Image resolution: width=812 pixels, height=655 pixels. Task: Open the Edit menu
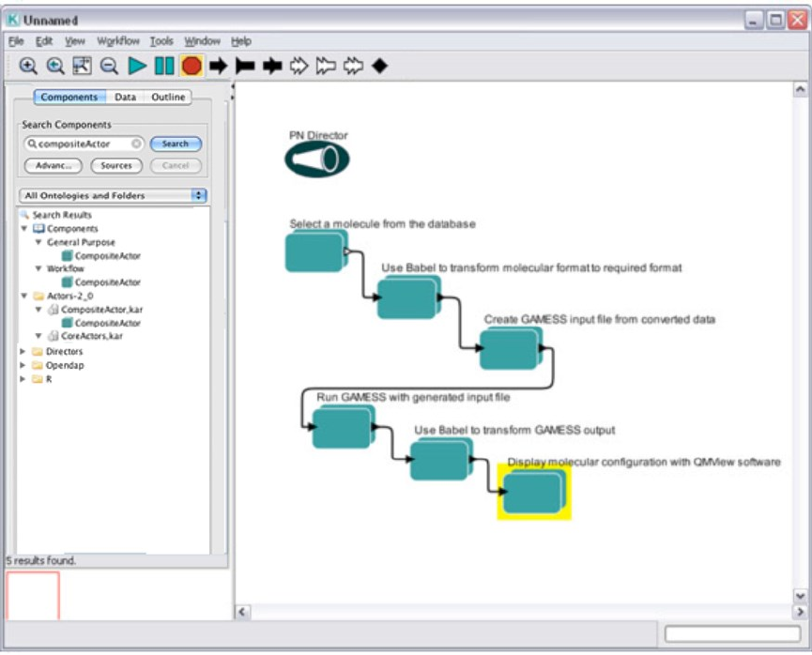click(x=44, y=41)
